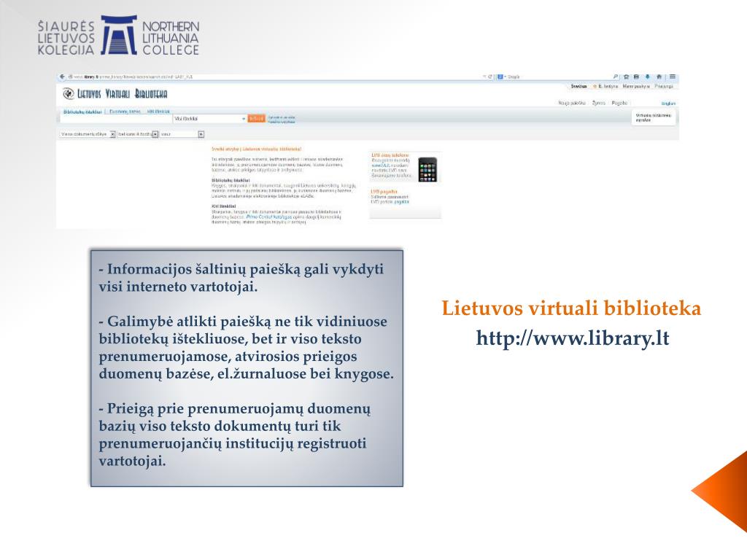Open "Nauja paieška" menu item

click(x=572, y=103)
